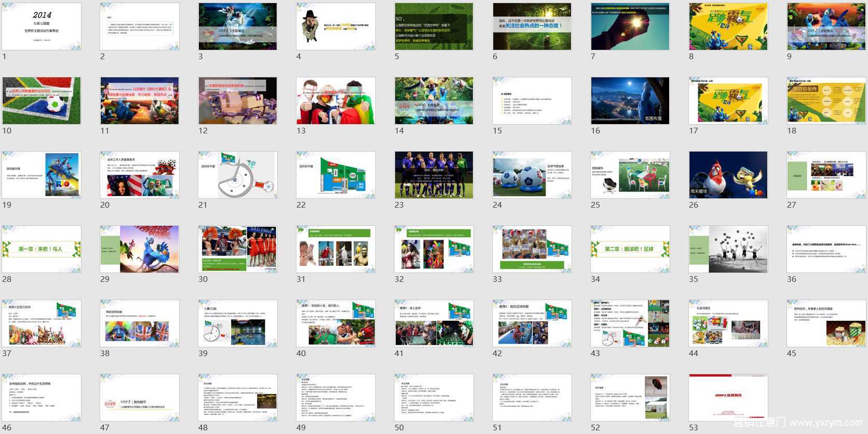Click slide 38 flag face-paint photos

pos(140,323)
